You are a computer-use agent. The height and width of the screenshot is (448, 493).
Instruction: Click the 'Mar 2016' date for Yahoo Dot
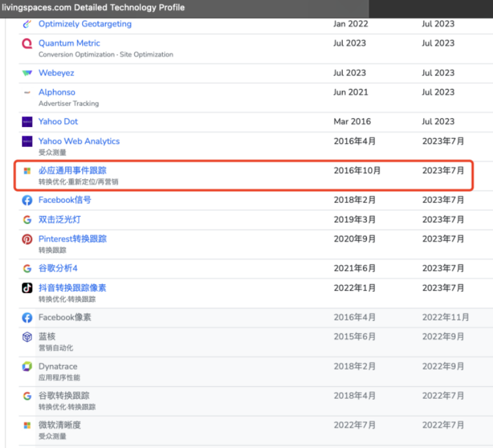[x=352, y=121]
